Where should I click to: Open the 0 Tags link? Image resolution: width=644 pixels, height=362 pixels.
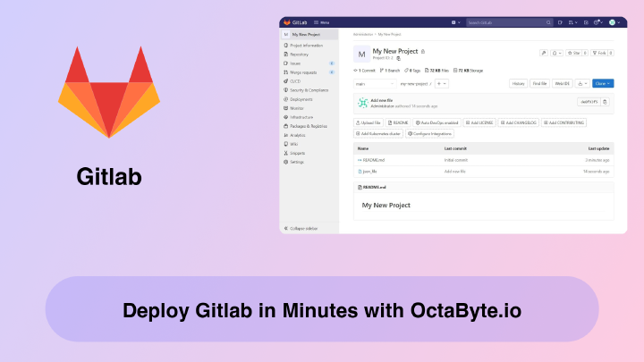412,71
